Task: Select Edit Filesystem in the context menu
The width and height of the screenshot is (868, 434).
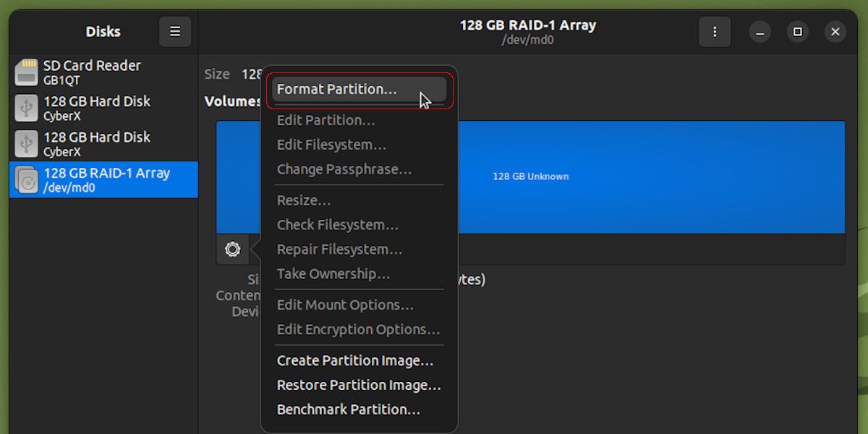Action: coord(331,145)
